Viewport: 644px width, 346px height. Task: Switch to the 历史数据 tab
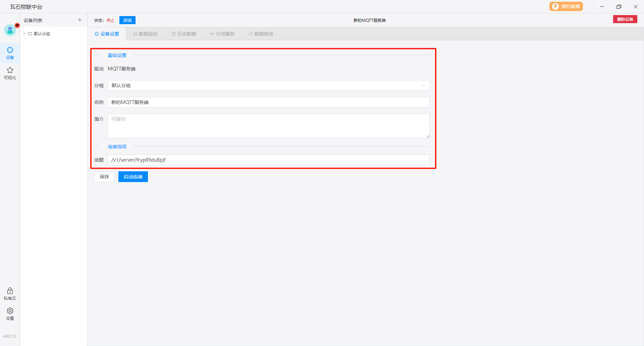click(184, 34)
